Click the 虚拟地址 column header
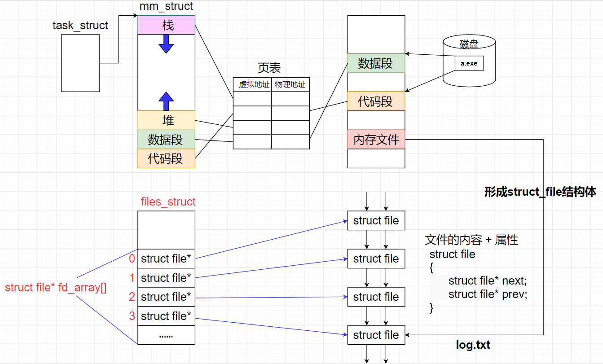 coord(252,84)
